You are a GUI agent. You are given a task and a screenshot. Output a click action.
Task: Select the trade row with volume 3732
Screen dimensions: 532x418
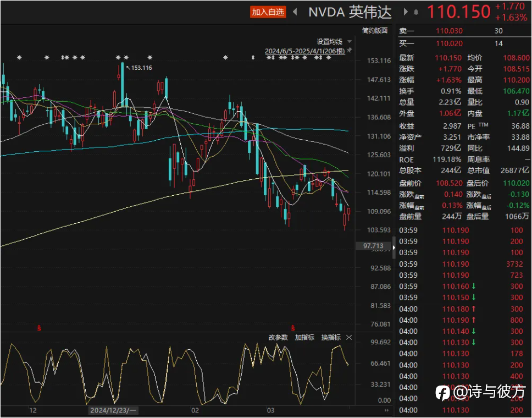point(461,264)
